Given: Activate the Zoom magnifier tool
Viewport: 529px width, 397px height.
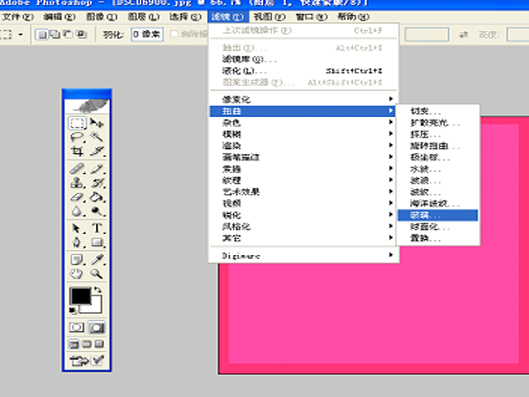Looking at the screenshot, I should coord(97,274).
